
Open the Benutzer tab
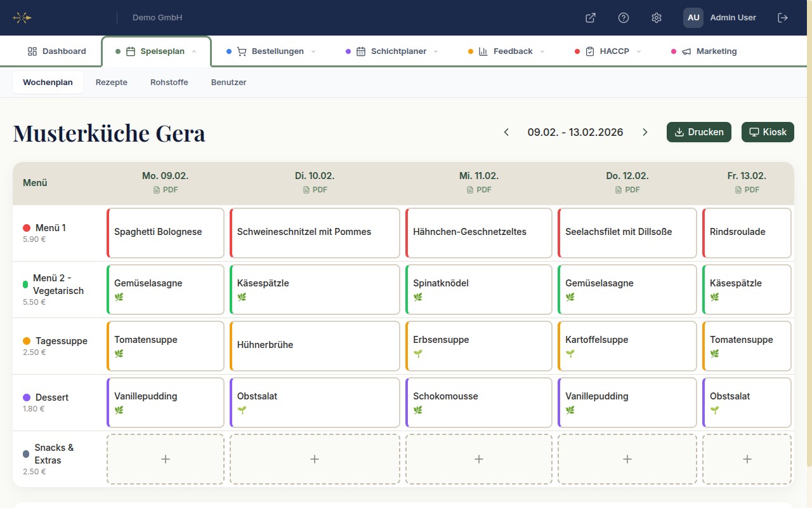pyautogui.click(x=228, y=82)
